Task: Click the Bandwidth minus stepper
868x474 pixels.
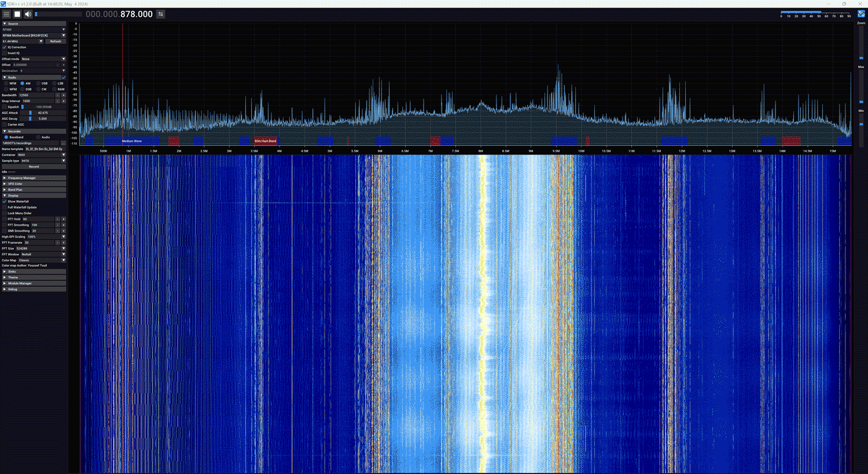Action: coord(57,95)
